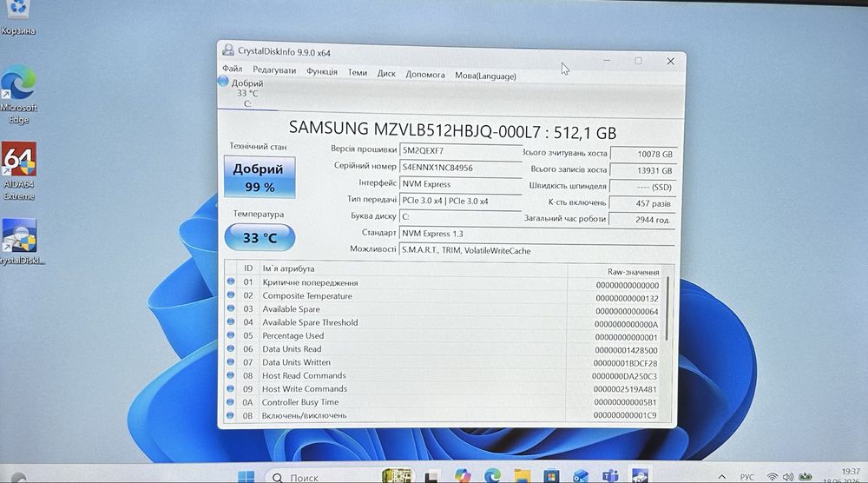The image size is (868, 483).
Task: Click the 33 °C temperature button
Action: point(260,238)
